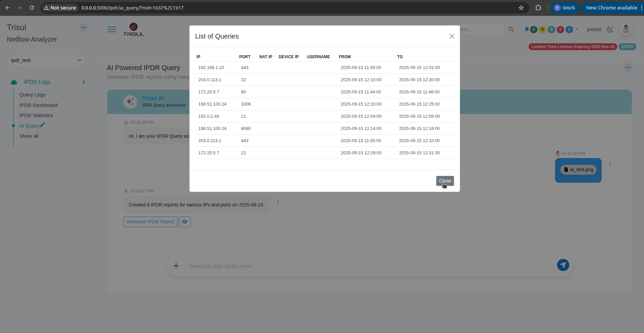This screenshot has height=333, width=644.
Task: Click the send query paper-plane button
Action: pyautogui.click(x=563, y=265)
